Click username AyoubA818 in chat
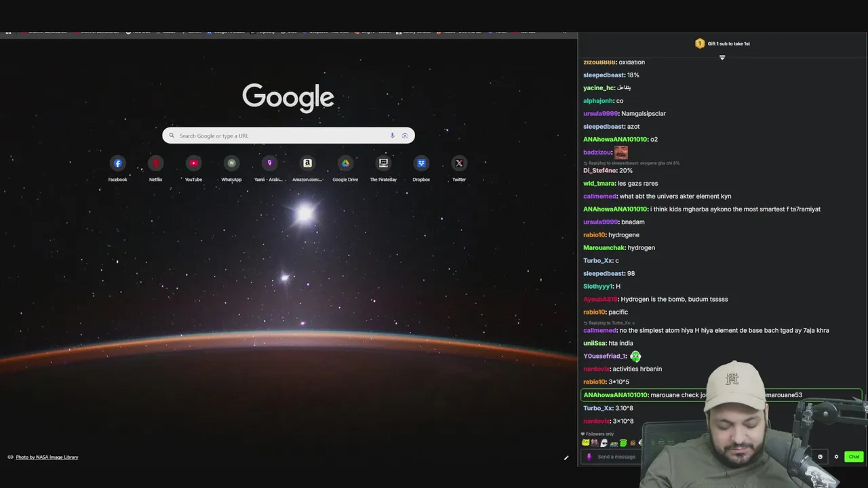This screenshot has height=488, width=868. (x=601, y=300)
